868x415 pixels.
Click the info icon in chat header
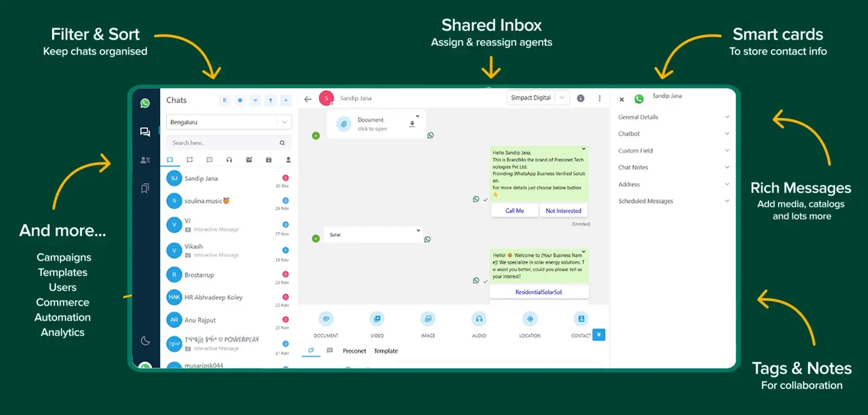580,98
